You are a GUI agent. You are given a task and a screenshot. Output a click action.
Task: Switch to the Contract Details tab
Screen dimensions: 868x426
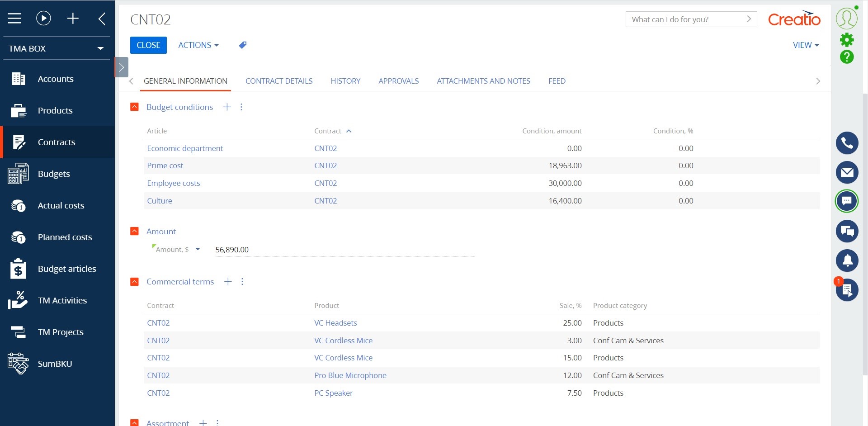(x=279, y=81)
